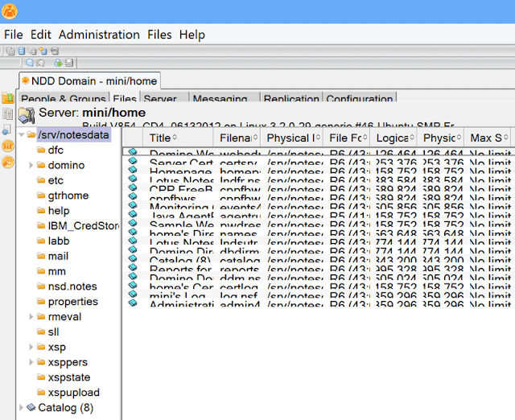Select the mail folder in tree
515x420 pixels.
(58, 256)
